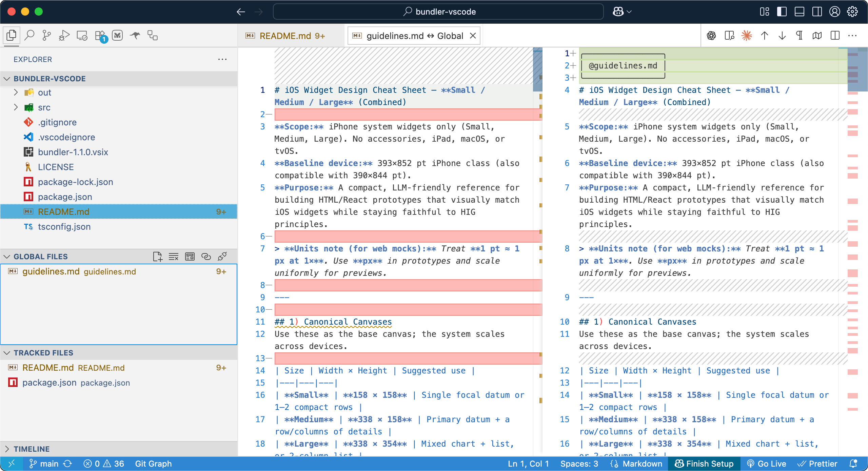Go to previous change arrow

[764, 36]
